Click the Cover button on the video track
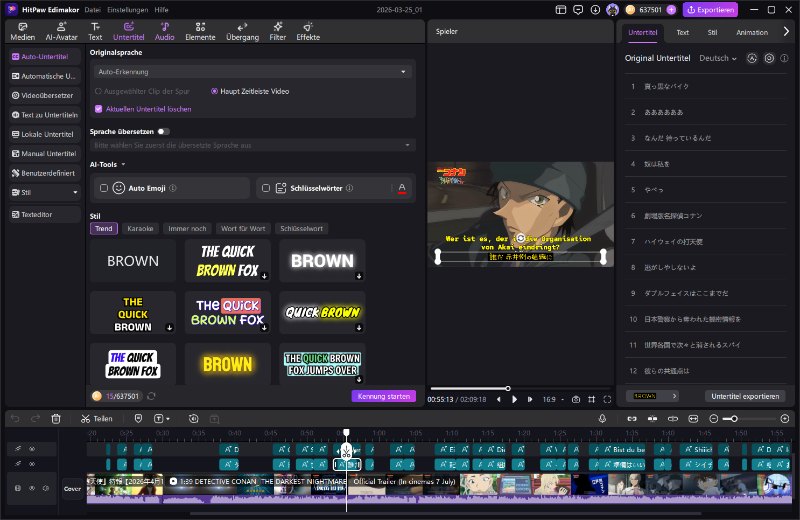Image resolution: width=800 pixels, height=520 pixels. tap(72, 488)
